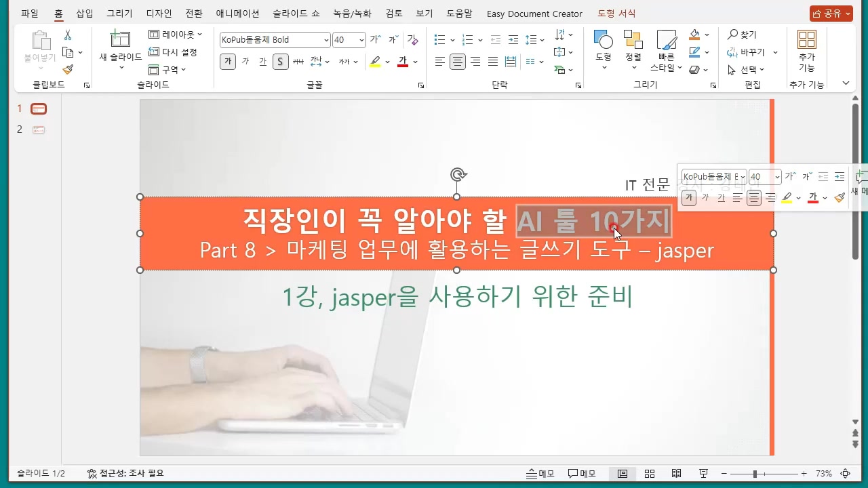Toggle center alignment in the paragraph group
Image resolution: width=868 pixels, height=488 pixels.
pos(458,62)
